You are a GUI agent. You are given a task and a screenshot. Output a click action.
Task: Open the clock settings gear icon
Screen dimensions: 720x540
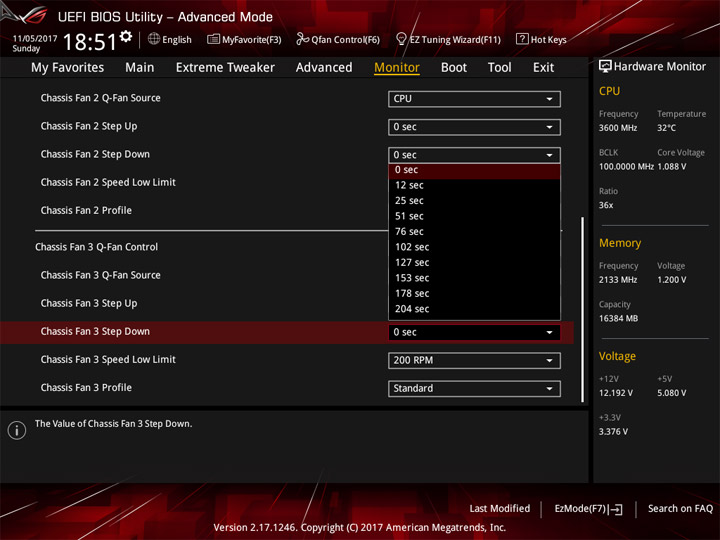126,37
